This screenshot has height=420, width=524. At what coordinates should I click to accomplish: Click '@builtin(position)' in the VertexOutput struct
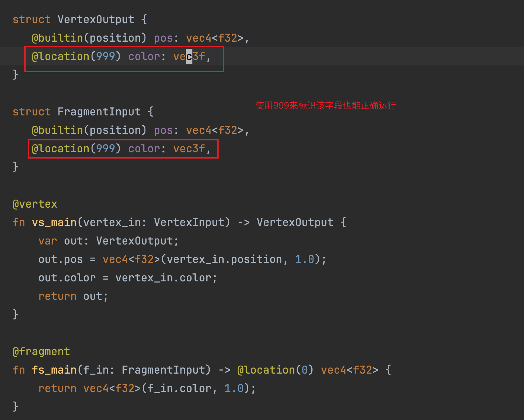(x=89, y=38)
